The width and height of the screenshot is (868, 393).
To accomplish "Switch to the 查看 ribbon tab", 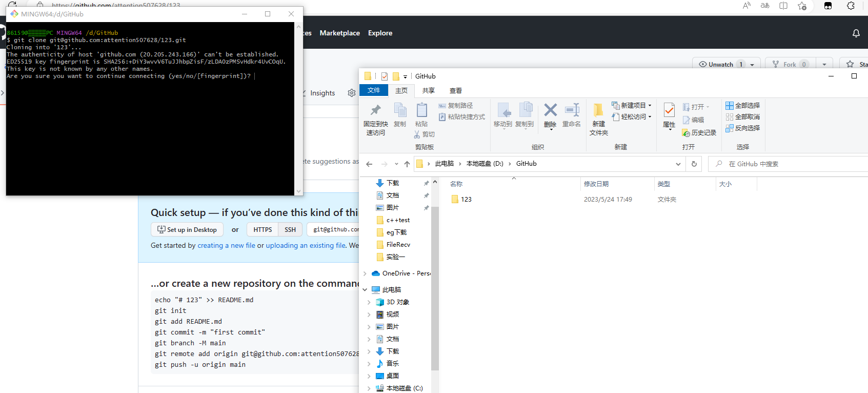I will point(456,91).
